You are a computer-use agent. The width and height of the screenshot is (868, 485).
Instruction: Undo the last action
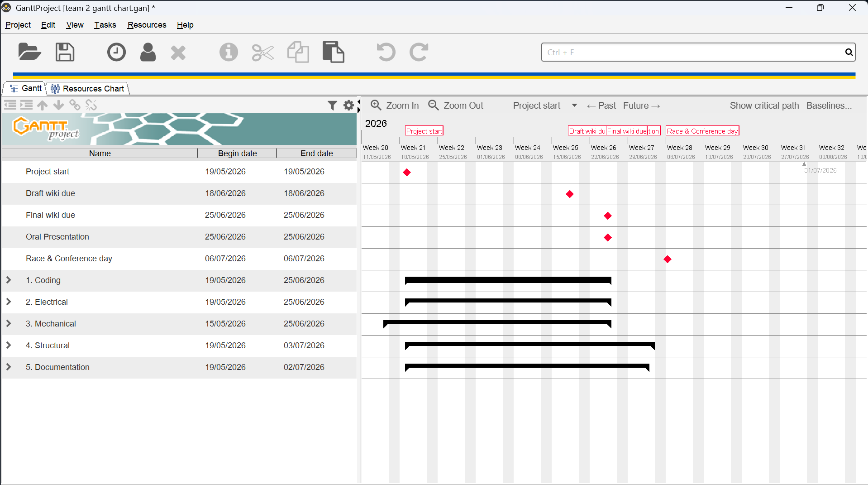386,52
